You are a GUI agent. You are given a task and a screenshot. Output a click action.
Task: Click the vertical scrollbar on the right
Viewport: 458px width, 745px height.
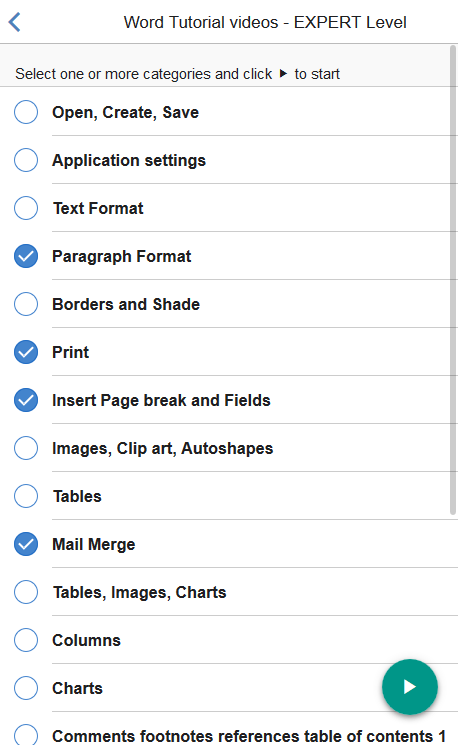click(453, 280)
